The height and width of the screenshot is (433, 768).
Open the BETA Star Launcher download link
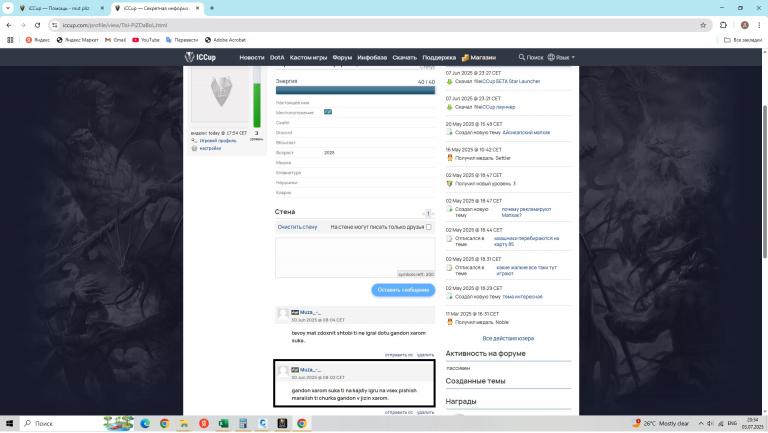click(507, 81)
